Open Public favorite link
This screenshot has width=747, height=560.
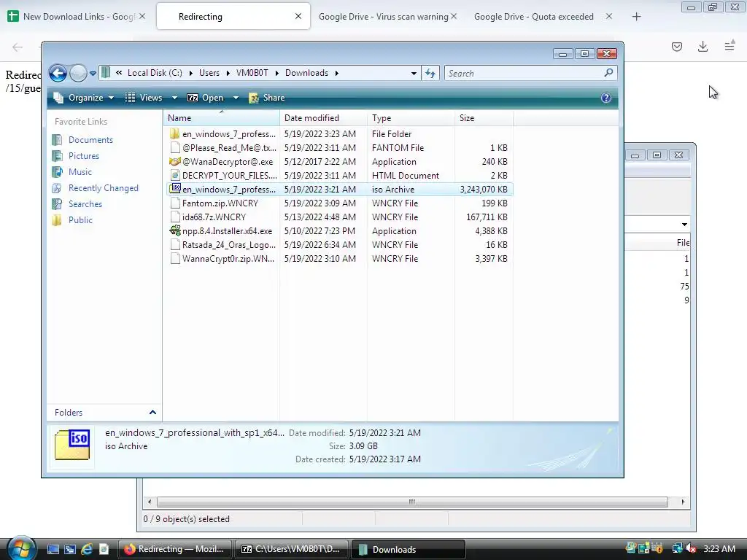tap(80, 220)
